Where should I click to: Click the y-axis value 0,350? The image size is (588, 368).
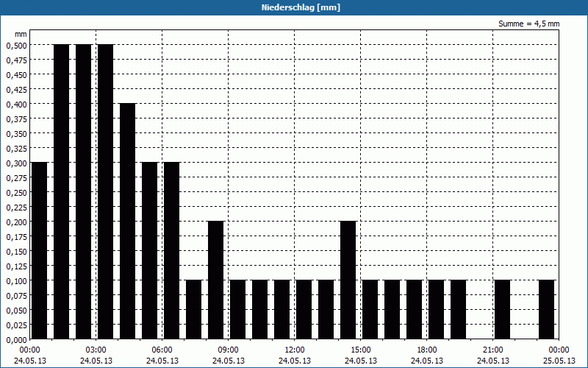(17, 134)
